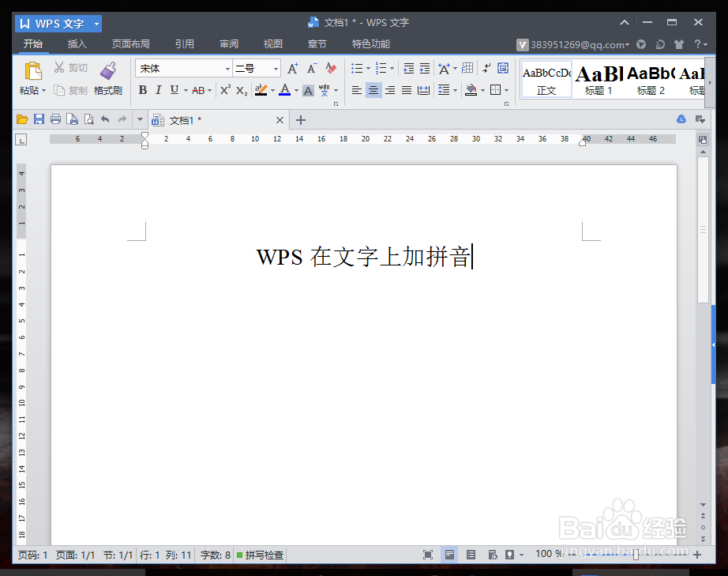Expand the line spacing dropdown
Viewport: 728px width, 576px height.
[455, 91]
